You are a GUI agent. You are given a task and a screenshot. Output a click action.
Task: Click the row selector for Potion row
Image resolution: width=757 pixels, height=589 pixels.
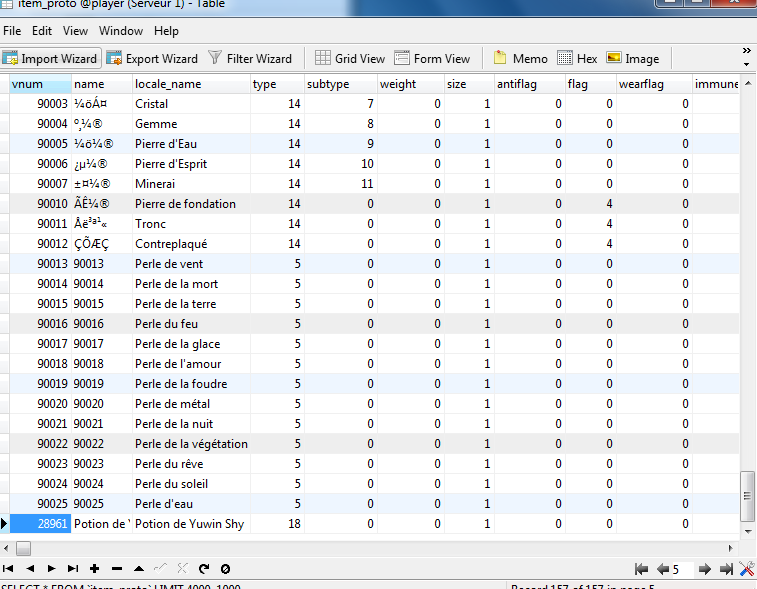point(4,524)
